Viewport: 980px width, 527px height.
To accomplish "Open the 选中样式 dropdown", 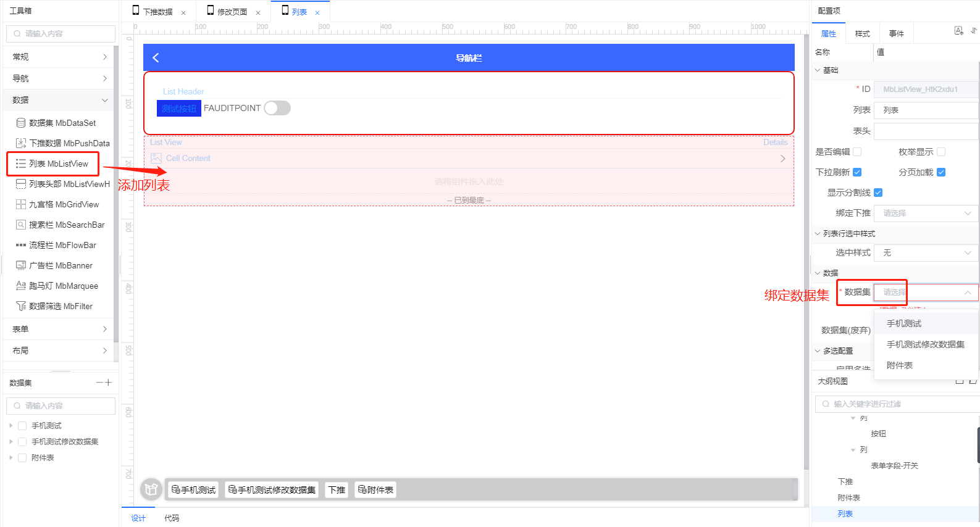I will 925,253.
